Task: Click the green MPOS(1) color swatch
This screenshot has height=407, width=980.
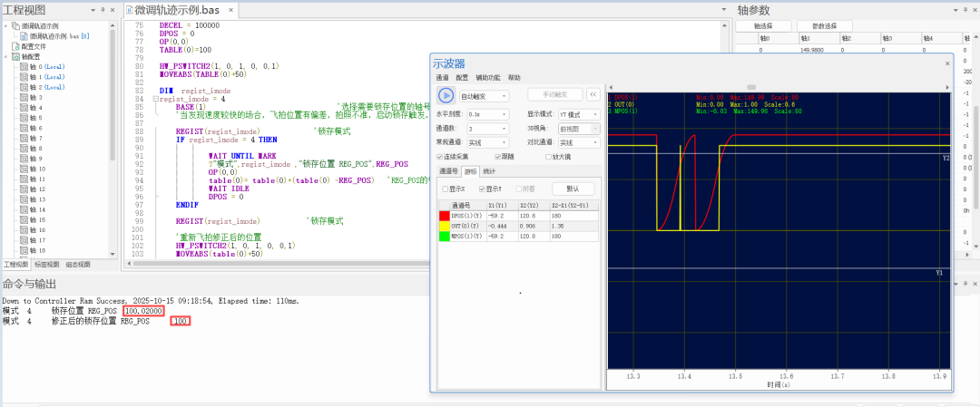Action: (x=445, y=236)
